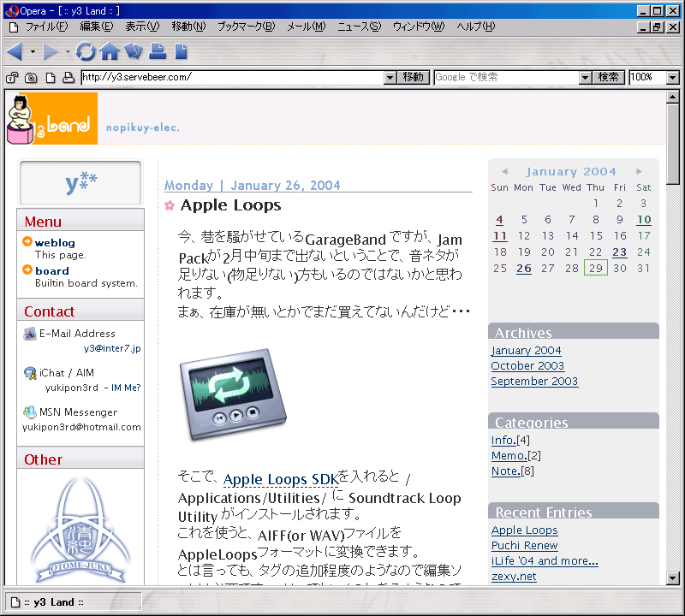Click the 検索 search button

[608, 78]
